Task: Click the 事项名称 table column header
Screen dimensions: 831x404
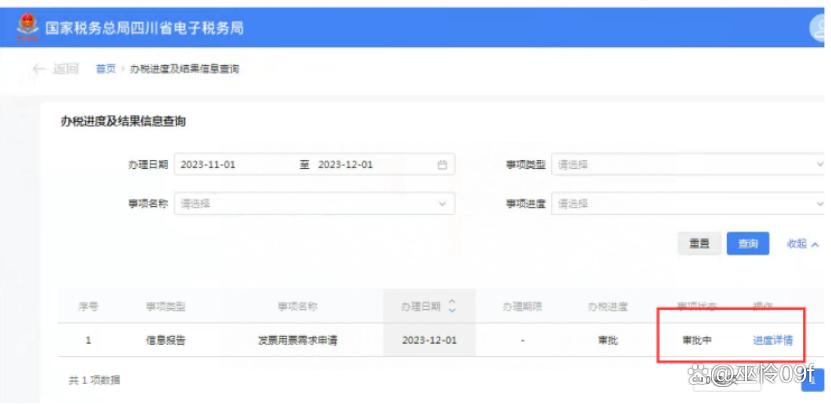Action: click(x=298, y=306)
